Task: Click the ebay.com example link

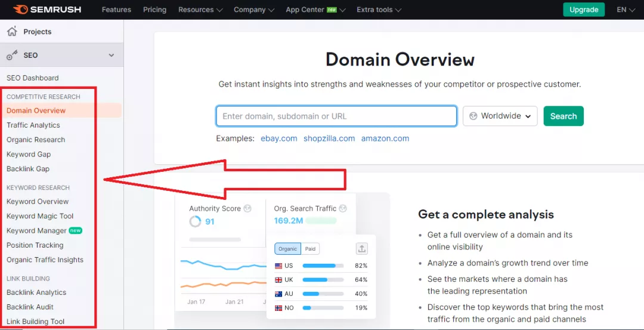Action: (279, 138)
